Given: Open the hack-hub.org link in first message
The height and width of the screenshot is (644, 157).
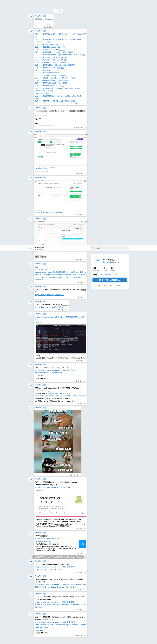Looking at the screenshot, I should click(47, 19).
